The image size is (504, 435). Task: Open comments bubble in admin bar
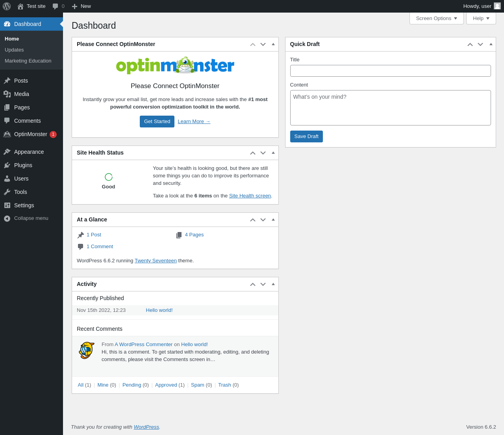(x=56, y=6)
